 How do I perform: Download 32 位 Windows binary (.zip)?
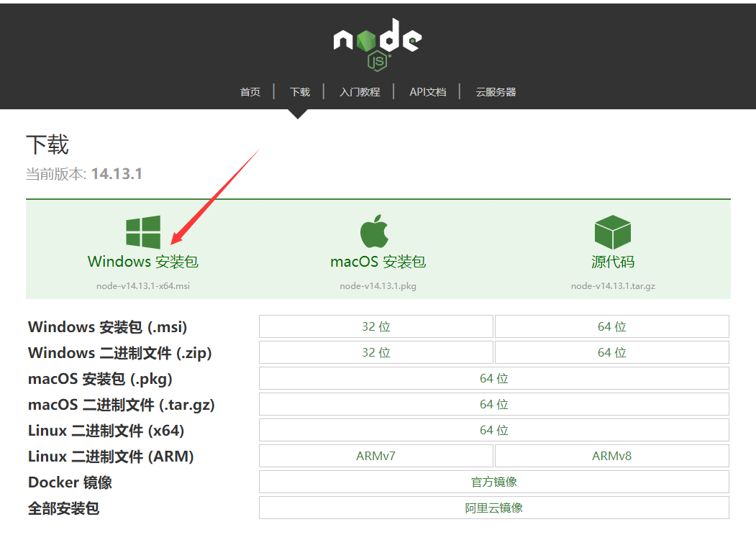[376, 352]
